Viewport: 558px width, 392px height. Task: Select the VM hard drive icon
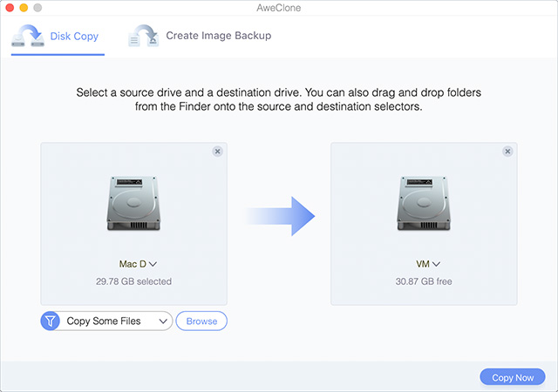click(424, 203)
